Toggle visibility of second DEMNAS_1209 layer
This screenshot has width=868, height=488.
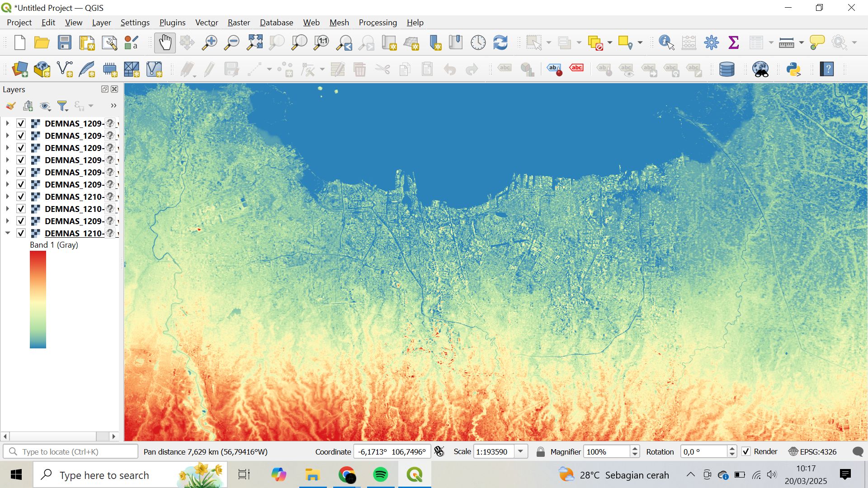pos(21,136)
